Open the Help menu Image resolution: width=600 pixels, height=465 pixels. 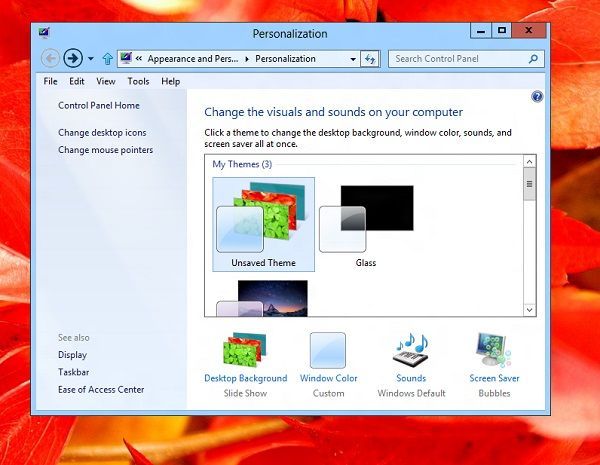click(x=171, y=81)
